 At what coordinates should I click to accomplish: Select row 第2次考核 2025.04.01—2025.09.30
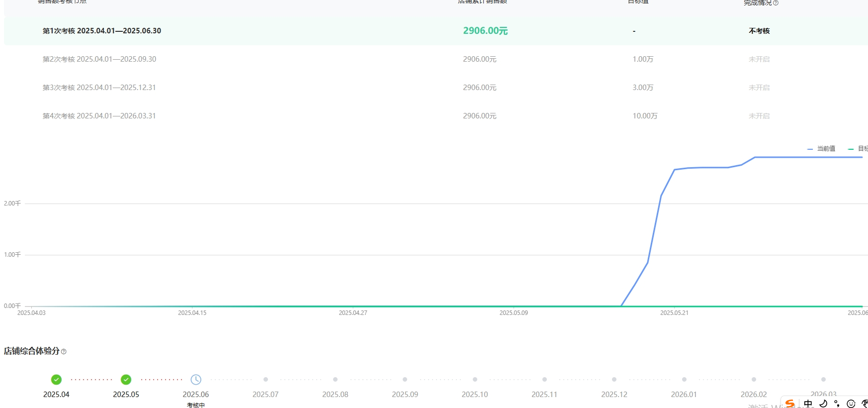(99, 59)
